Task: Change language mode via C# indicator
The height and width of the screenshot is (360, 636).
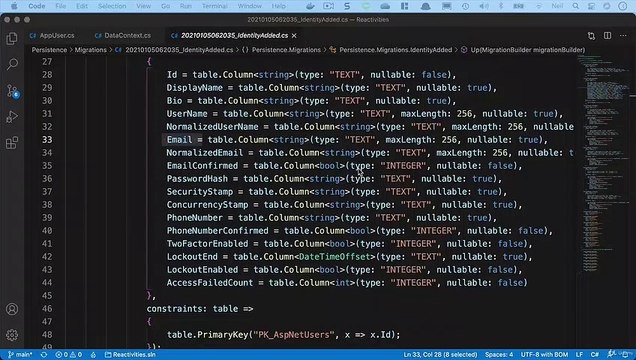Action: (x=595, y=355)
